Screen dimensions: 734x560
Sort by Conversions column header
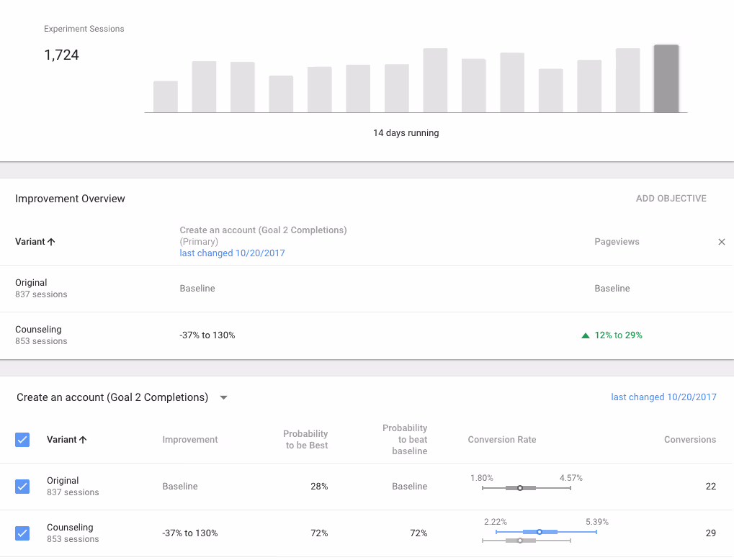(689, 440)
